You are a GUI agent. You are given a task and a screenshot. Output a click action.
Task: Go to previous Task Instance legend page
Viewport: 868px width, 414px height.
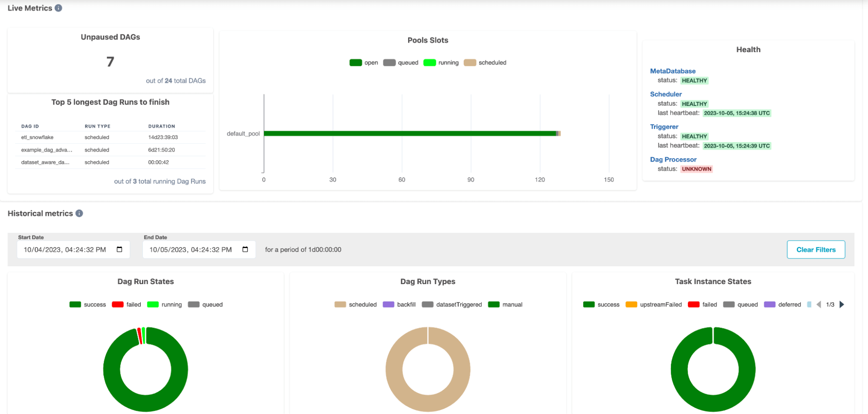pyautogui.click(x=819, y=305)
